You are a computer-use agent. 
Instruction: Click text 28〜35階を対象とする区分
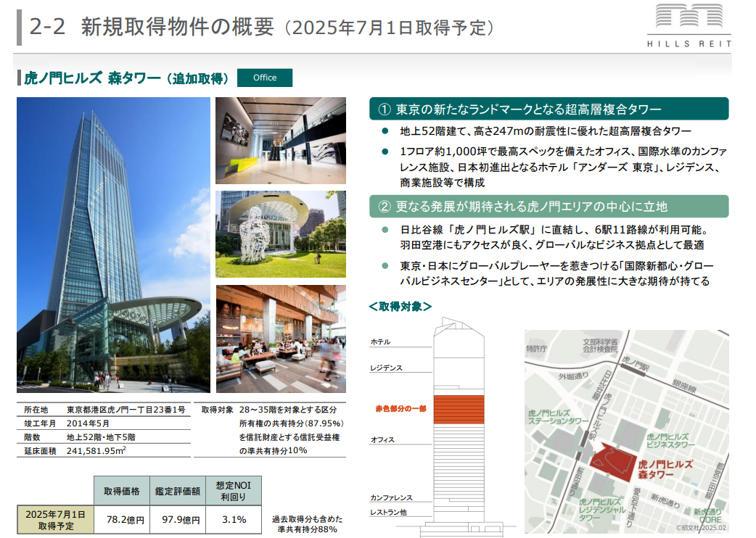(x=288, y=410)
